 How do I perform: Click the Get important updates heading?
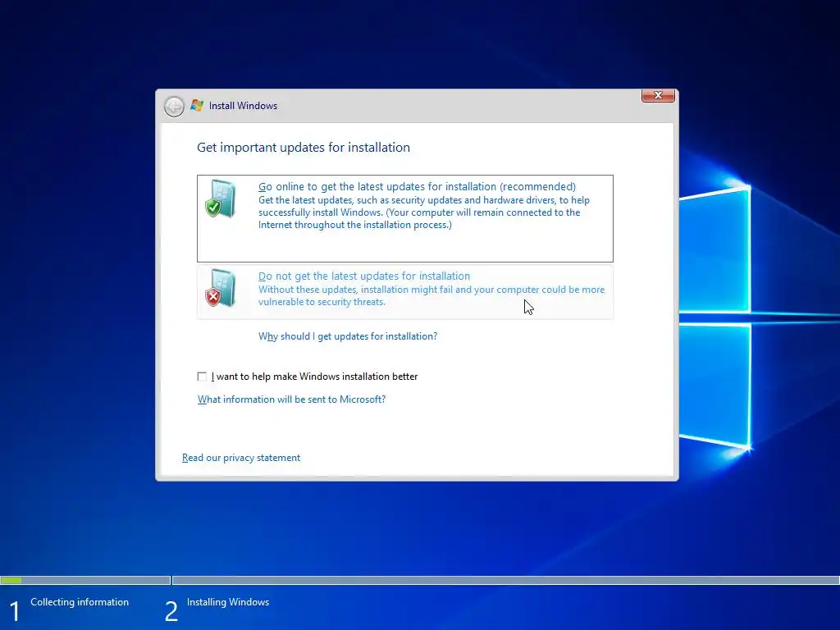pyautogui.click(x=304, y=148)
